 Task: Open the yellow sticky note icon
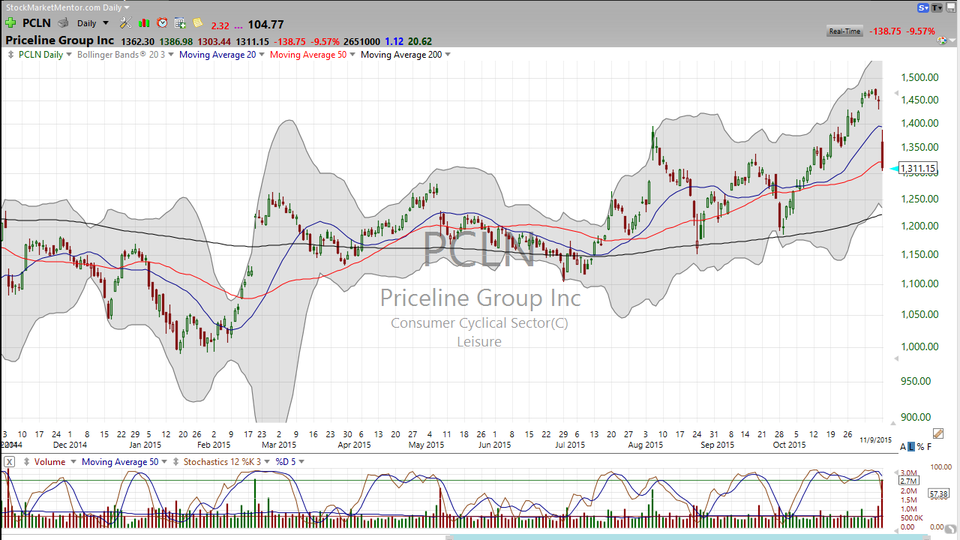tap(198, 23)
